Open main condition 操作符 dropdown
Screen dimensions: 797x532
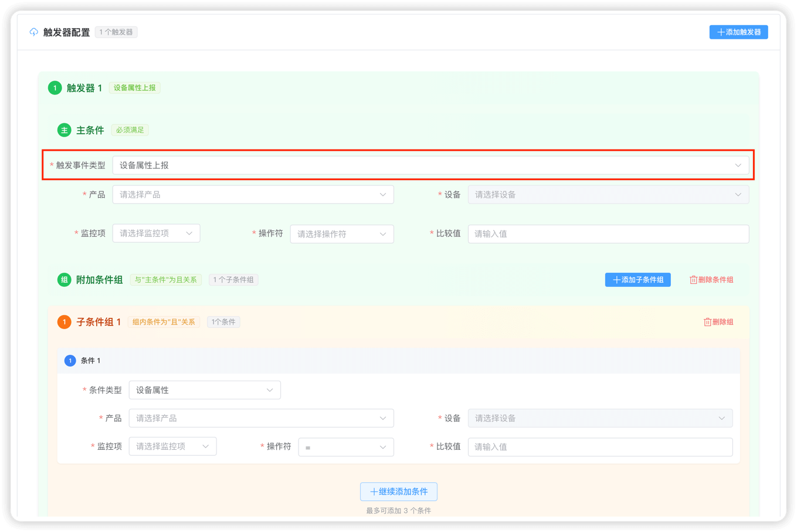click(x=341, y=234)
